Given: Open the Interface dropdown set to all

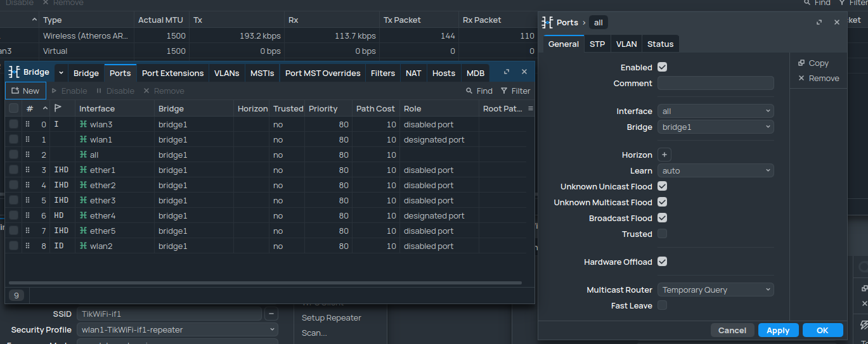Looking at the screenshot, I should (x=715, y=111).
